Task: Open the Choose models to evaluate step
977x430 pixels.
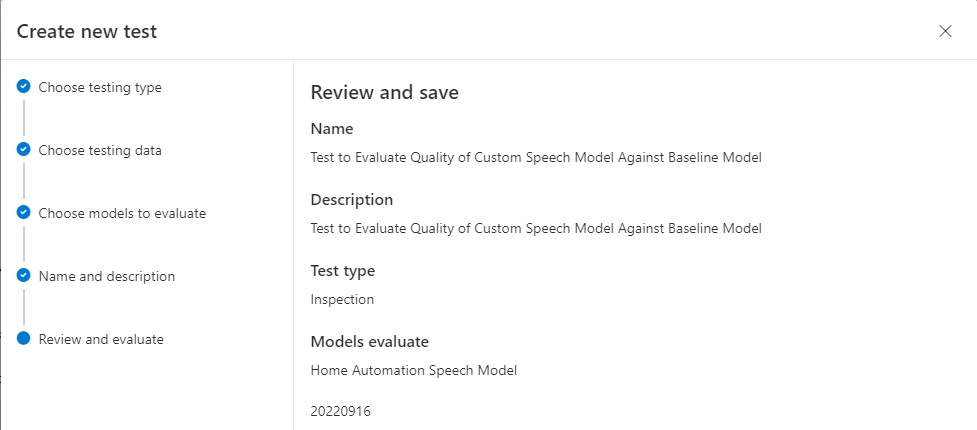Action: pos(122,213)
